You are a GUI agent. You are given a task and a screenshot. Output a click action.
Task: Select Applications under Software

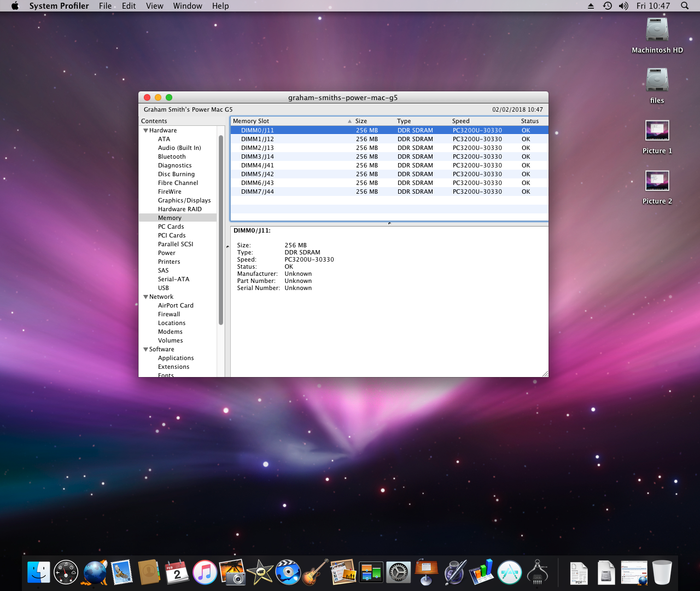click(x=176, y=358)
